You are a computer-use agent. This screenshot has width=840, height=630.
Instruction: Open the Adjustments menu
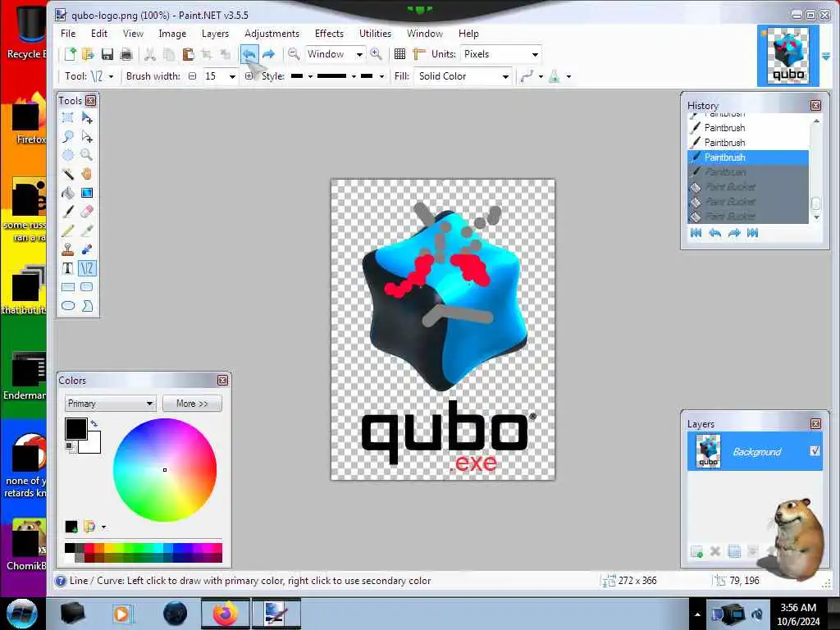pos(272,33)
